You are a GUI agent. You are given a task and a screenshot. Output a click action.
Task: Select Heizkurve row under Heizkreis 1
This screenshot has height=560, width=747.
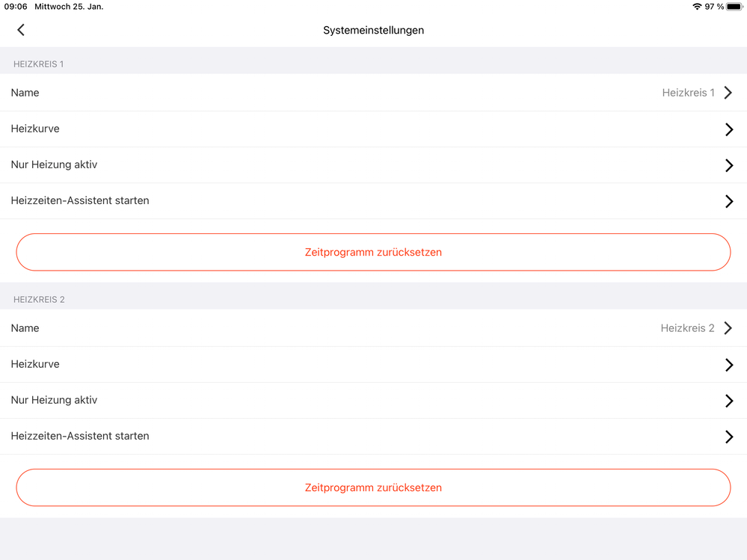(35, 129)
